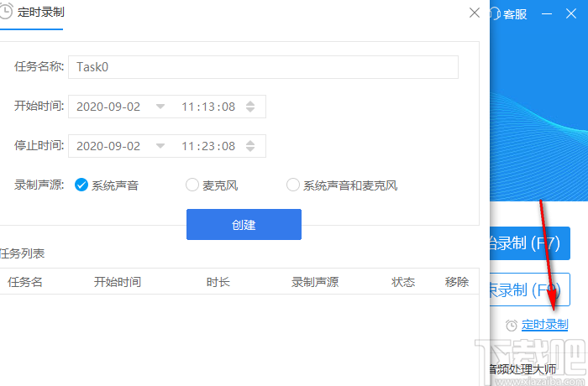Click the 结束录制 (F8) button in main window
Screen dimensions: 588x386
530,289
